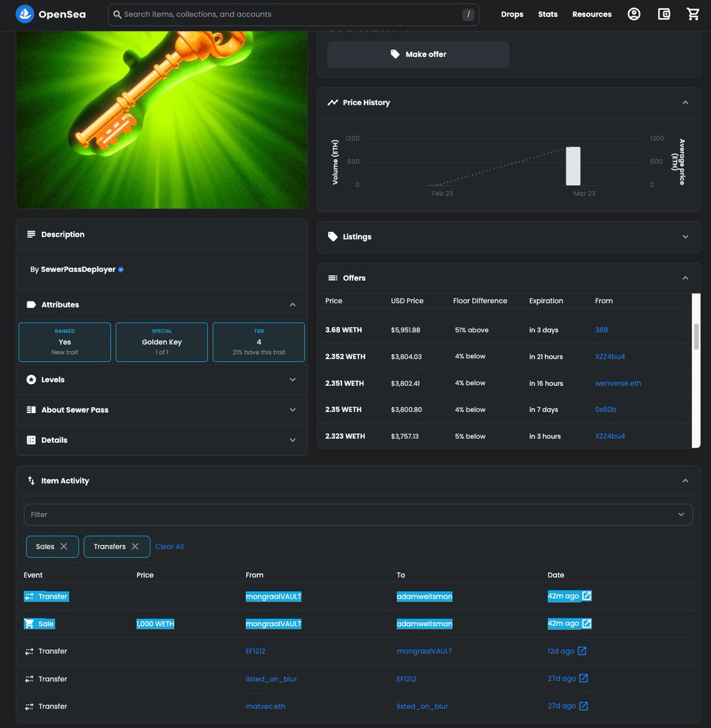Open the Stats menu
Image resolution: width=711 pixels, height=728 pixels.
point(548,14)
